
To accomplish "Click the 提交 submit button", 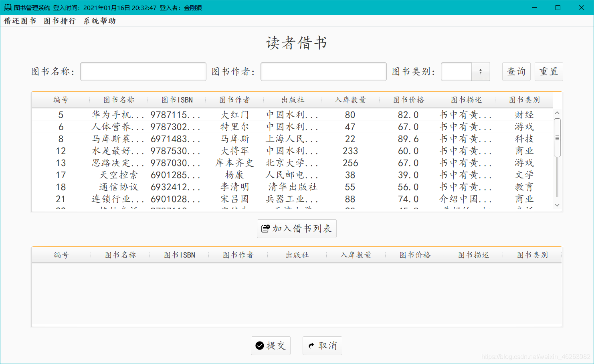I will (x=271, y=346).
